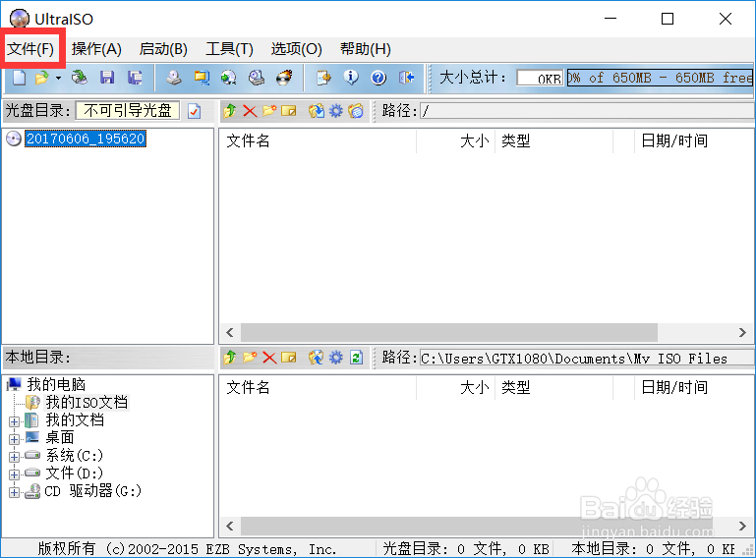Open the recent files dropdown arrow
Viewport: 756px width, 558px height.
[x=58, y=78]
